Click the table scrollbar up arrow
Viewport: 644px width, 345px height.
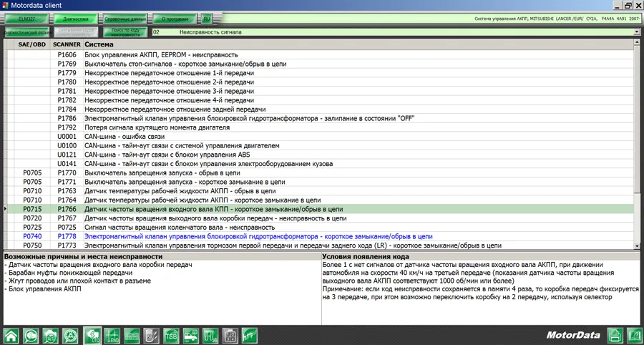(637, 43)
